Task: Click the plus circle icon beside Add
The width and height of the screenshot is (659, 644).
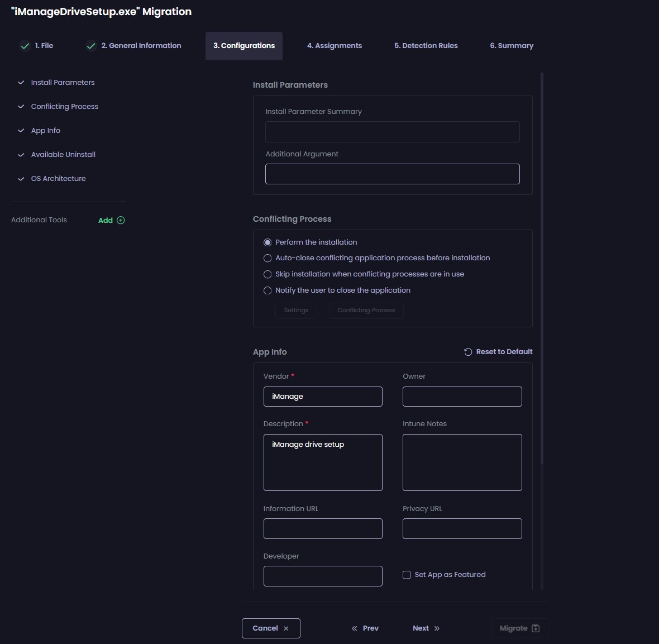Action: point(121,220)
